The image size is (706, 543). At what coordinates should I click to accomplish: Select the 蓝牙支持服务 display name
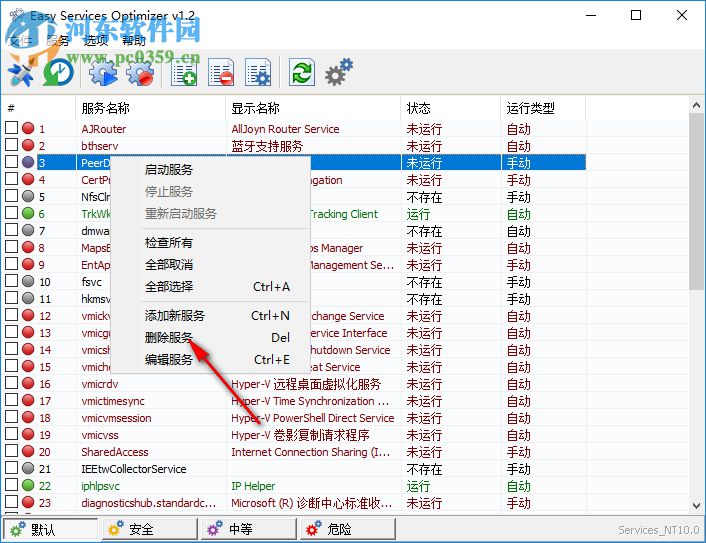point(267,146)
